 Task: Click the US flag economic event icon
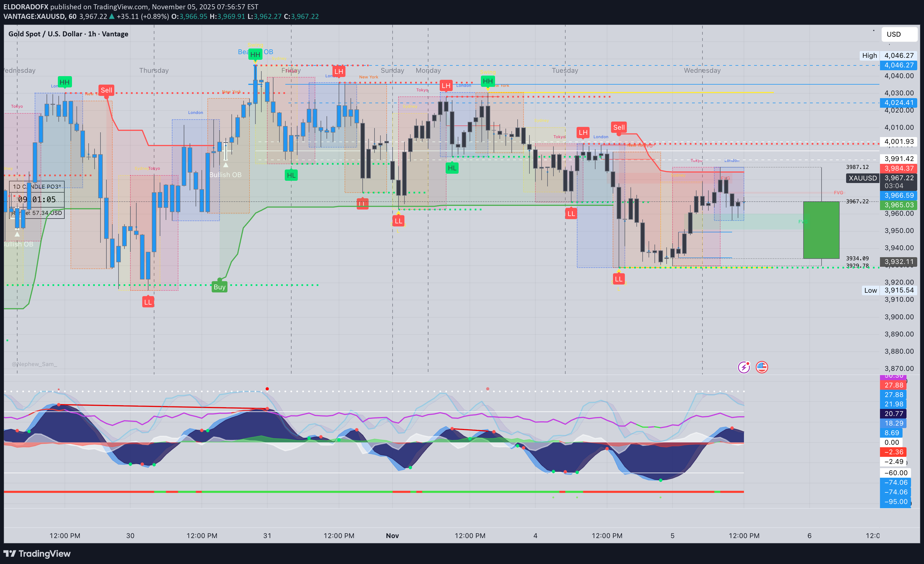[762, 367]
